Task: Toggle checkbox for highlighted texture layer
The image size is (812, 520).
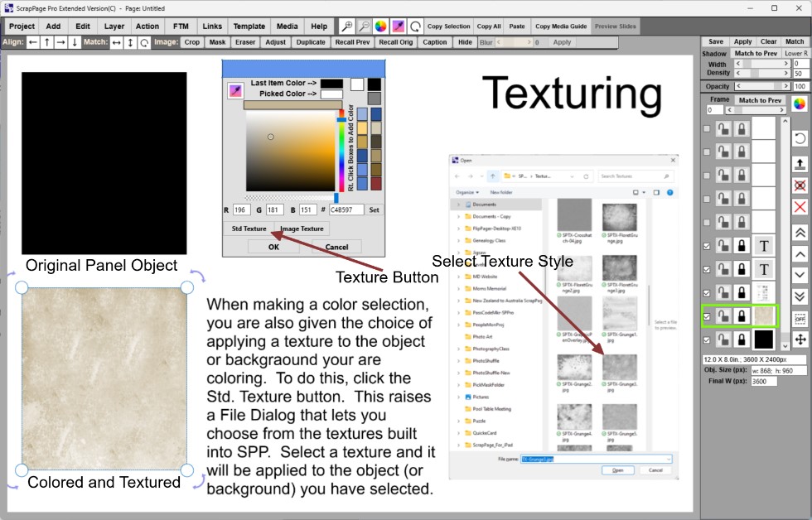Action: click(707, 316)
